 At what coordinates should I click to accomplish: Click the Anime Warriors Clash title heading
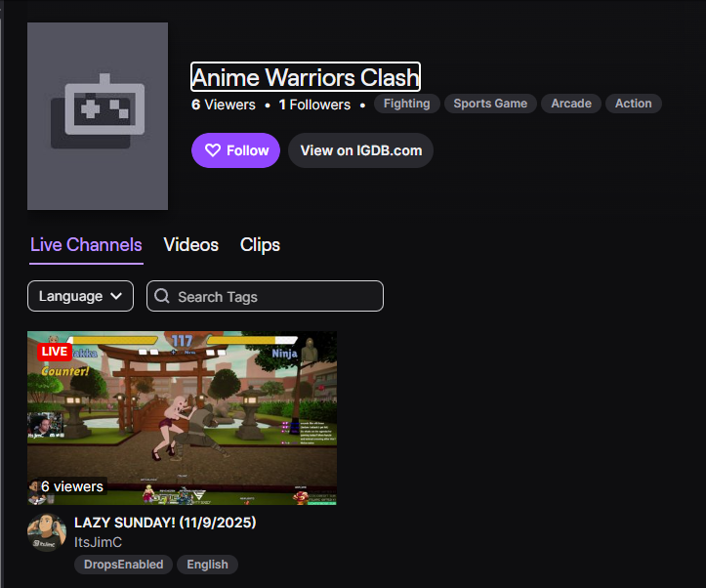[306, 77]
